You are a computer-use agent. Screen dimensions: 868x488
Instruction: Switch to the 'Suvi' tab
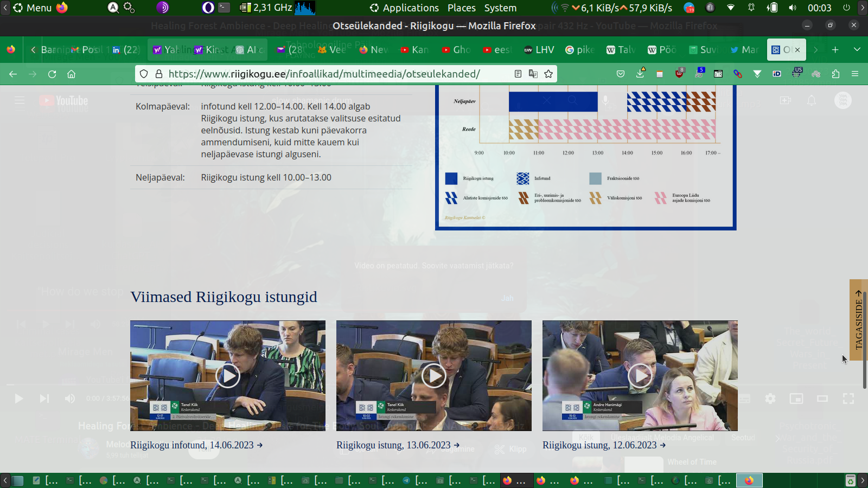click(704, 49)
